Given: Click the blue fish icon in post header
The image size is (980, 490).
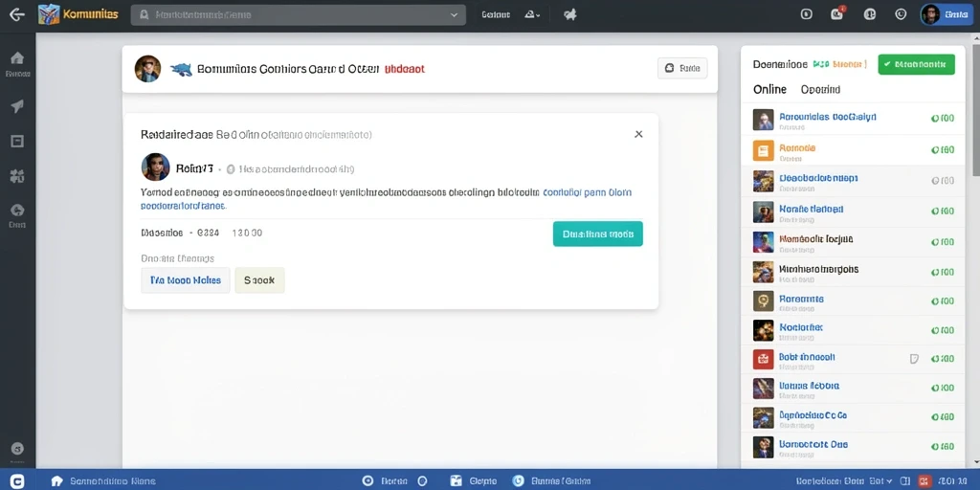Looking at the screenshot, I should click(181, 69).
